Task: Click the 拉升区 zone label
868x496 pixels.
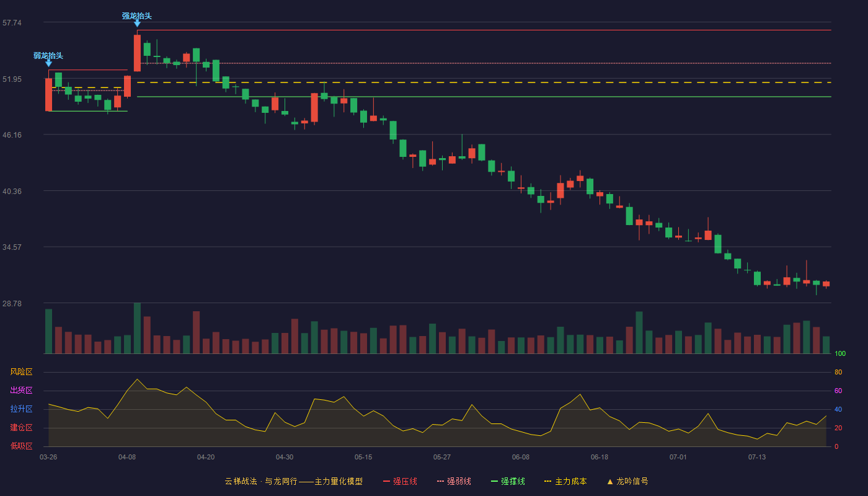Action: (x=22, y=409)
